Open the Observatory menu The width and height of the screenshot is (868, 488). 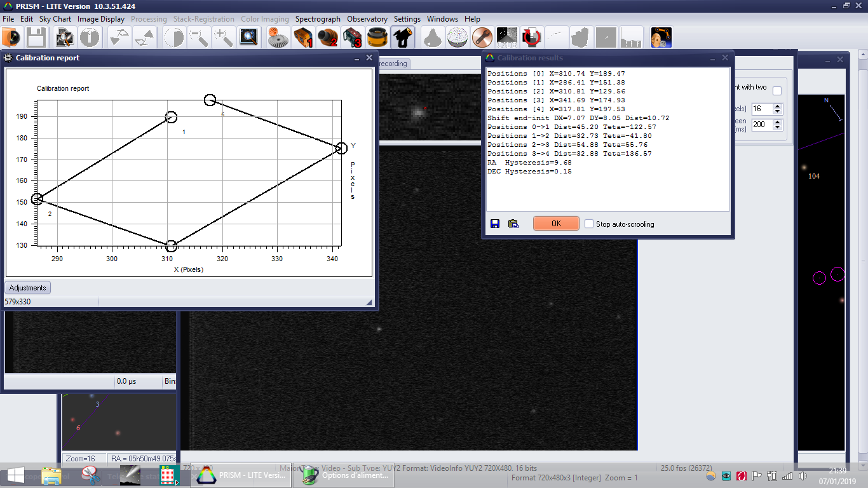pyautogui.click(x=367, y=19)
